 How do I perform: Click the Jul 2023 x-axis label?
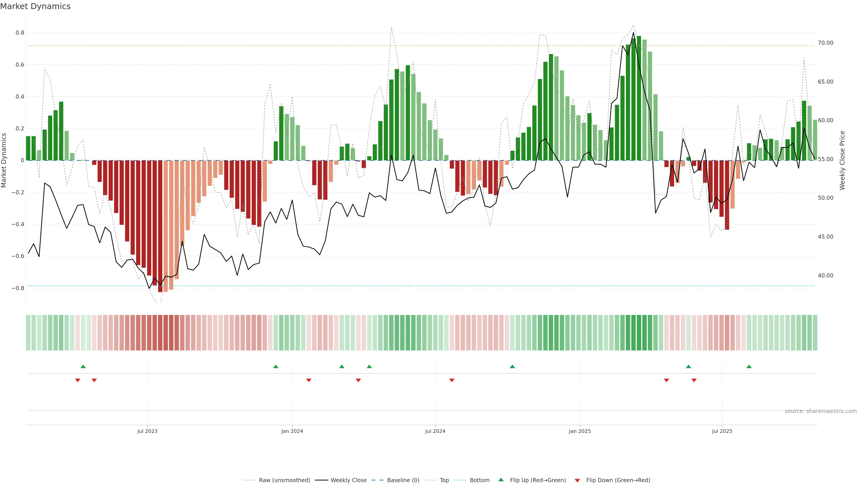147,431
